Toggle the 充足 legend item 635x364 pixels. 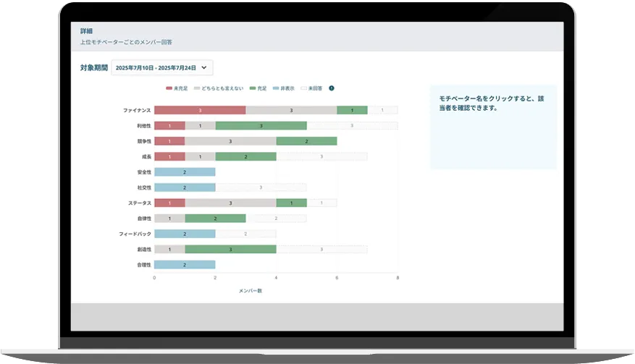coord(258,88)
